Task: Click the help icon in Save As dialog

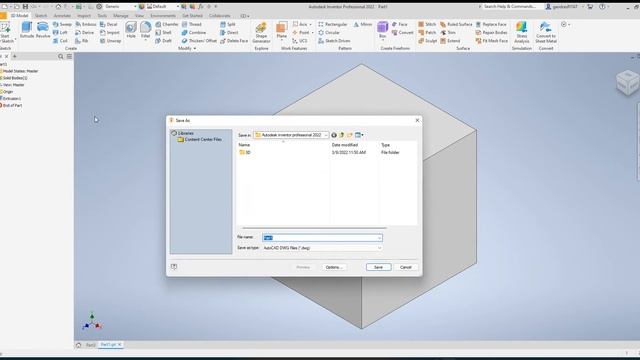Action: [174, 267]
